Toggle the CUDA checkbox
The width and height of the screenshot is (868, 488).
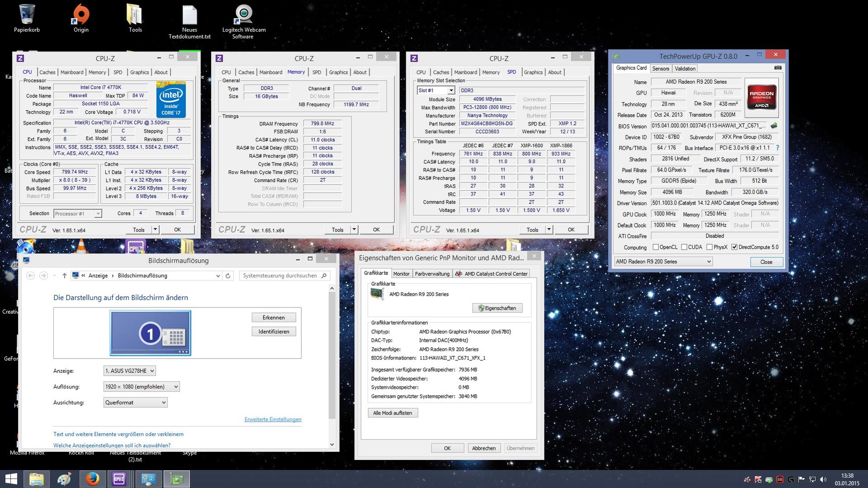[684, 247]
